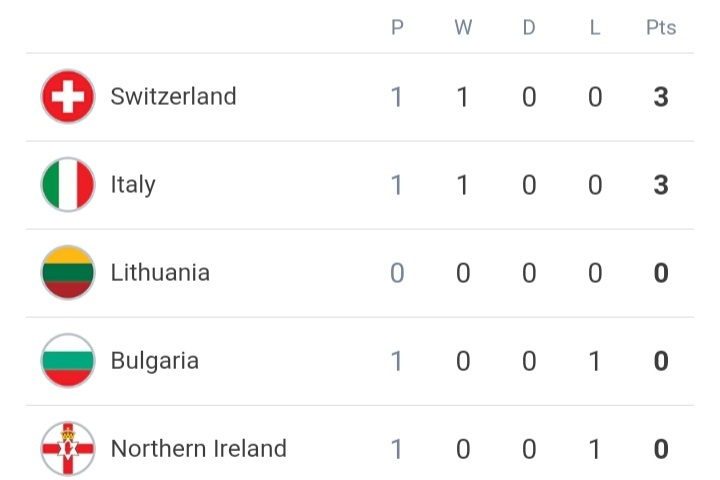The image size is (720, 480).
Task: Click Italy's points value
Action: click(x=661, y=185)
